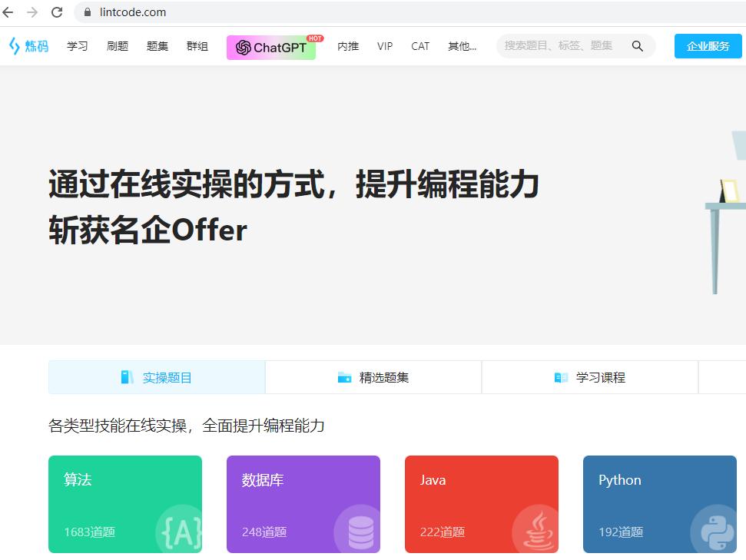Reload the page with the refresh icon
The width and height of the screenshot is (746, 560).
[x=55, y=12]
